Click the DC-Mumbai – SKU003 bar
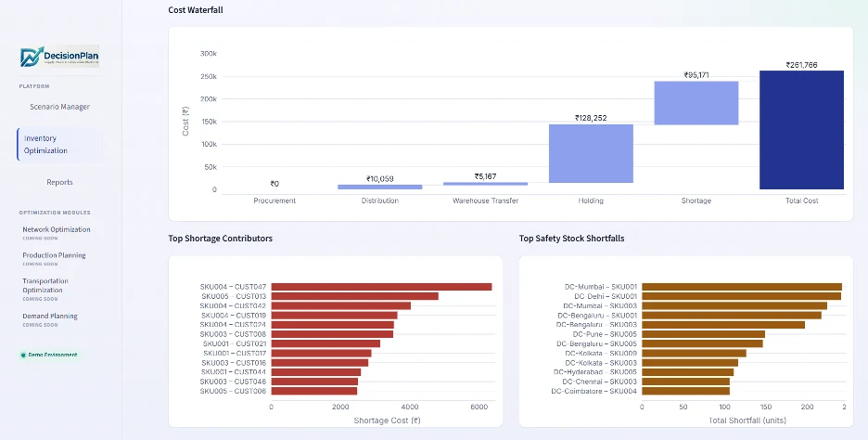 pyautogui.click(x=734, y=306)
